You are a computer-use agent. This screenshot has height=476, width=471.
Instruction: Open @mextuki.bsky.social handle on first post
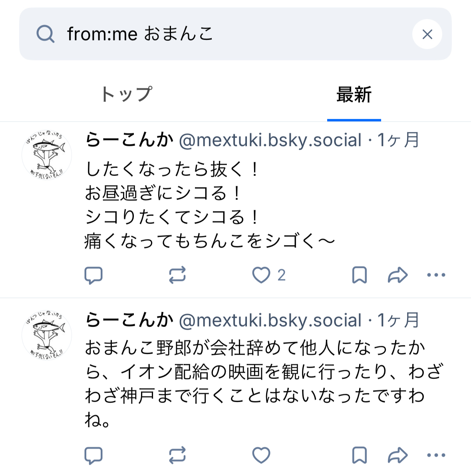[270, 140]
